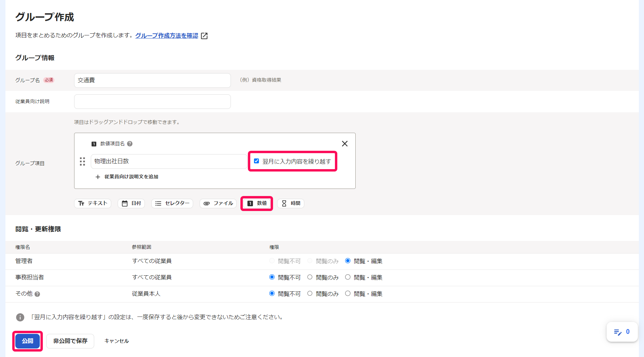Click 従業員向け説明文を追加 link

point(131,177)
